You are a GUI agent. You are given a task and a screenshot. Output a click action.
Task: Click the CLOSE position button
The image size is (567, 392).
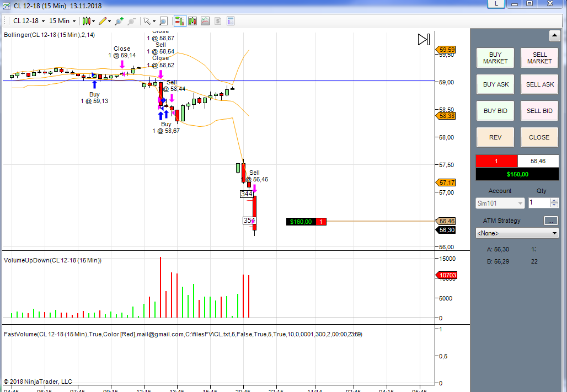(539, 137)
